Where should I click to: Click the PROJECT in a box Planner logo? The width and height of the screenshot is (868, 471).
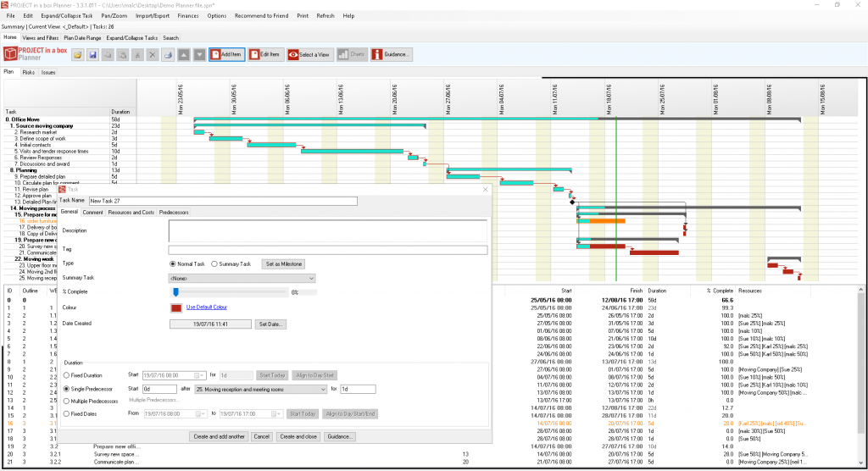tap(36, 53)
